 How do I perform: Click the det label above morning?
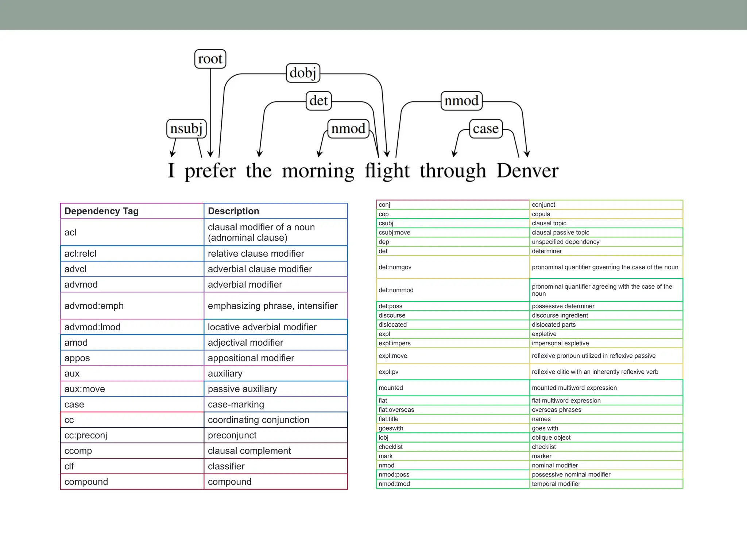[x=318, y=101]
